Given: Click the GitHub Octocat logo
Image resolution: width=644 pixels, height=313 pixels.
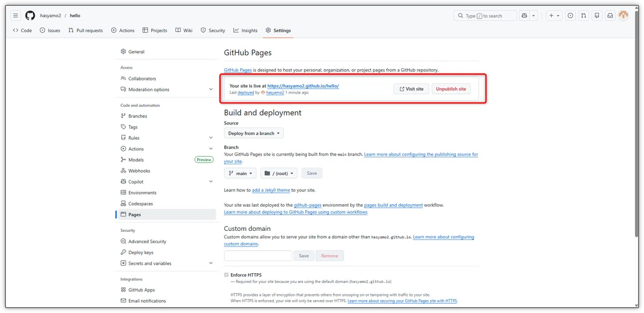Looking at the screenshot, I should click(x=30, y=16).
